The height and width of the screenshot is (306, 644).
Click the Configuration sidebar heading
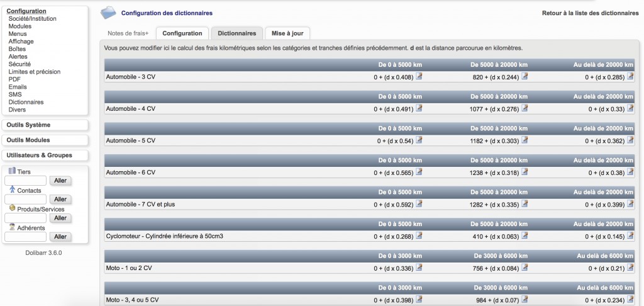[26, 11]
